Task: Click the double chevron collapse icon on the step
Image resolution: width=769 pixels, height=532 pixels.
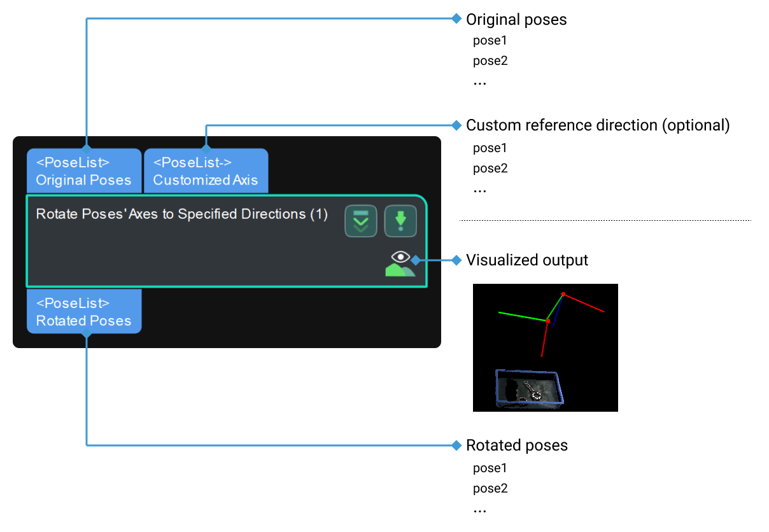Action: click(360, 221)
